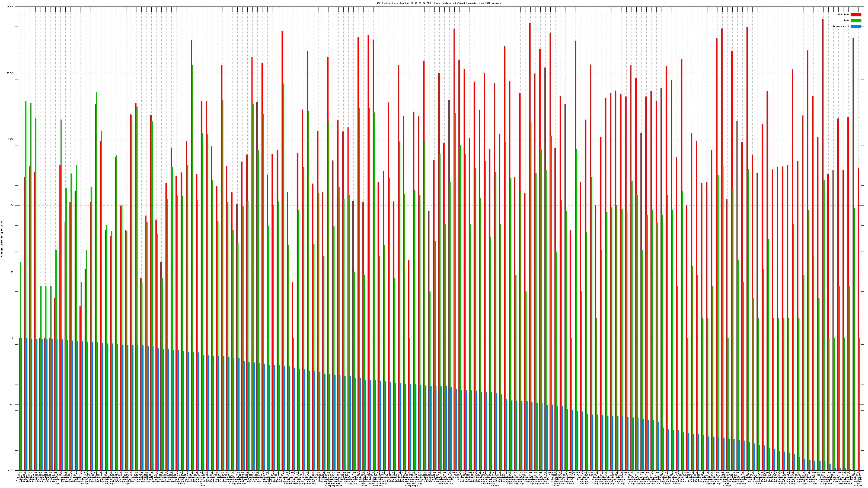The image size is (868, 488).
Task: Click the leftmost blue score bar
Action: click(x=22, y=404)
